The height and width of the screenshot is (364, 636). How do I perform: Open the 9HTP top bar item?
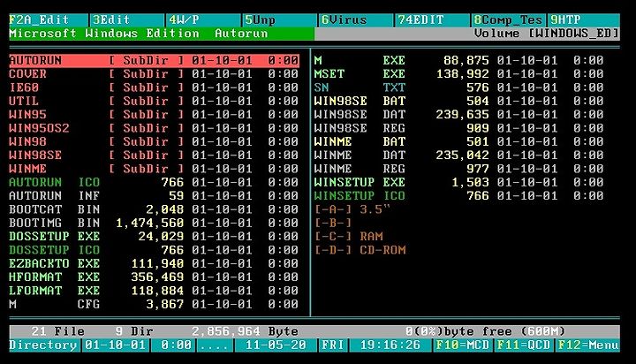coord(584,20)
